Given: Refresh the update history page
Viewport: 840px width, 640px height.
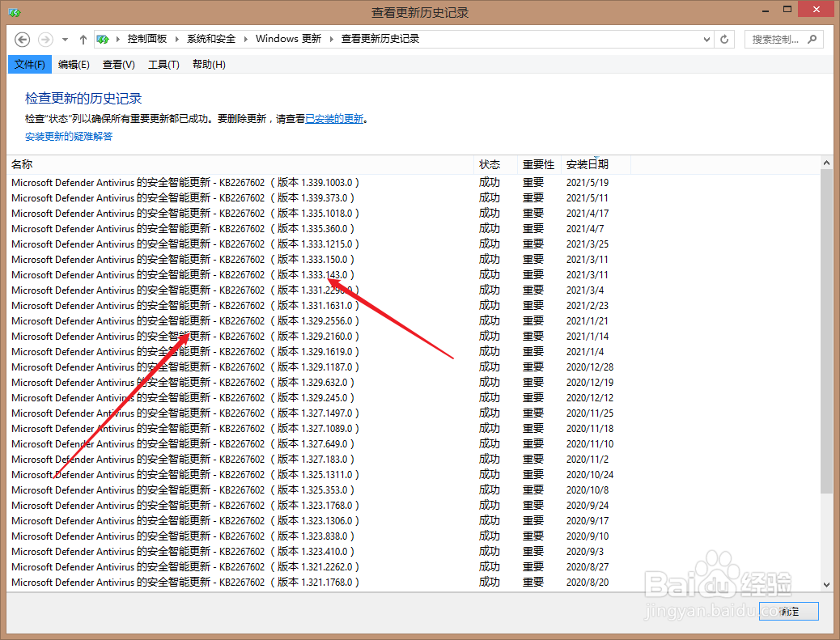Looking at the screenshot, I should tap(724, 39).
